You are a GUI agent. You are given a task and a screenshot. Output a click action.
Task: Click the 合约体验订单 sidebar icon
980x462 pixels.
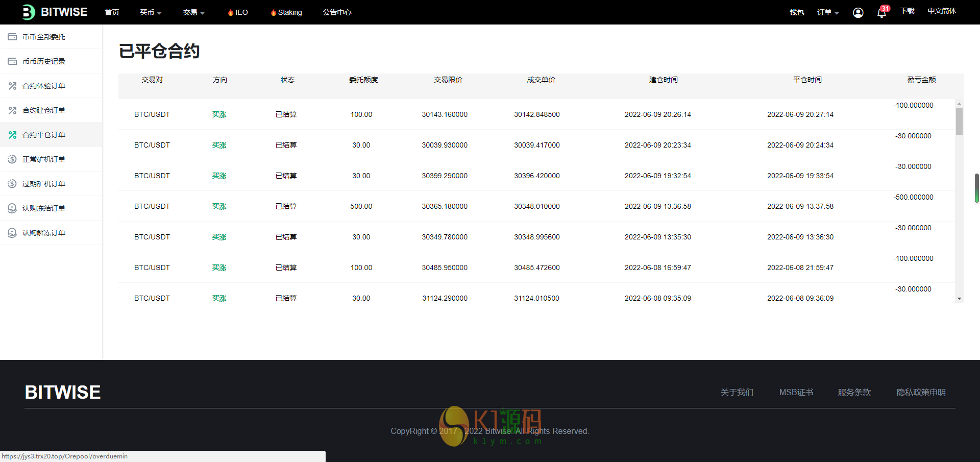coord(12,86)
